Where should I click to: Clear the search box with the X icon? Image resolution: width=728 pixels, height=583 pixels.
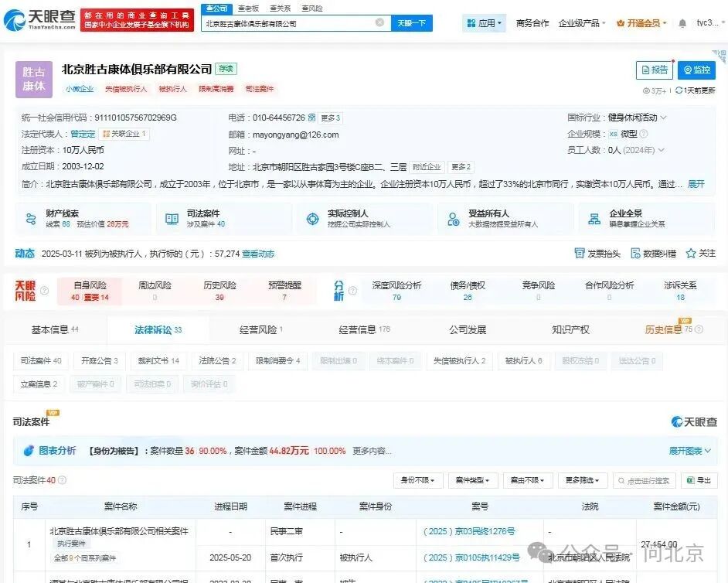point(379,22)
